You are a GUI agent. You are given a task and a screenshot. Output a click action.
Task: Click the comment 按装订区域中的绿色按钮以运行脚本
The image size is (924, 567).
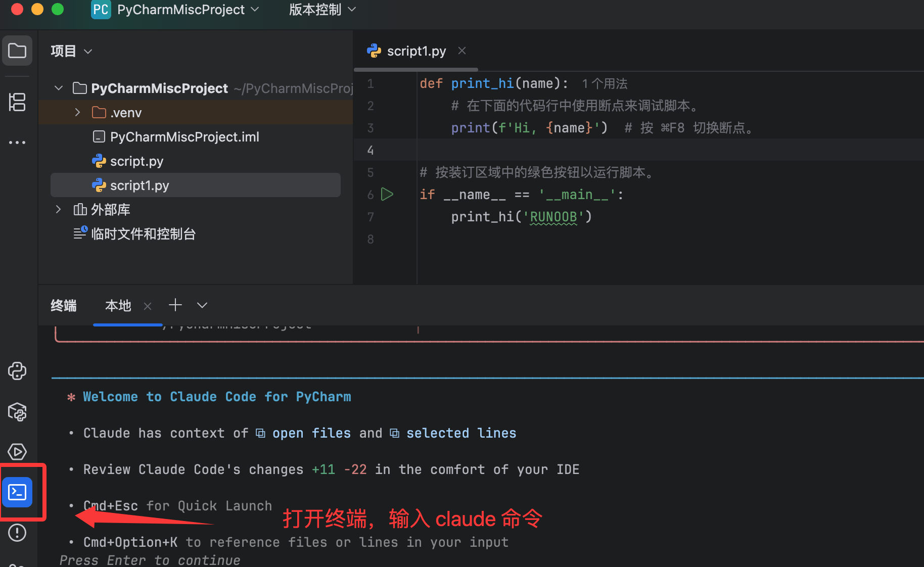[537, 172]
